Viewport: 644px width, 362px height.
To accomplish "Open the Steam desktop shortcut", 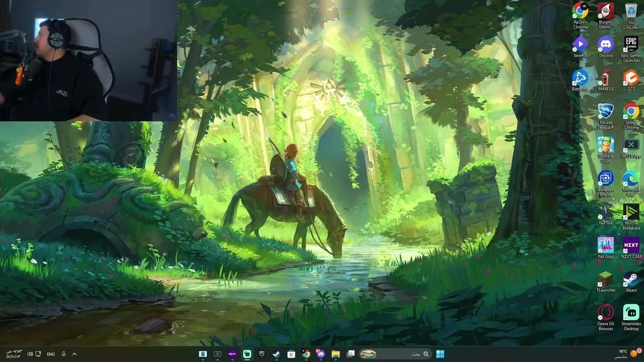I will point(631,282).
